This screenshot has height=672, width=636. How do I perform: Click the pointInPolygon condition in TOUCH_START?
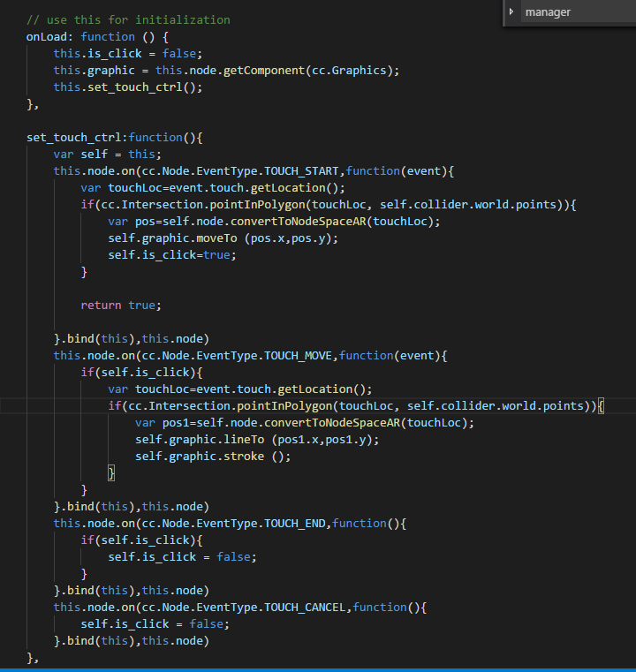(329, 205)
